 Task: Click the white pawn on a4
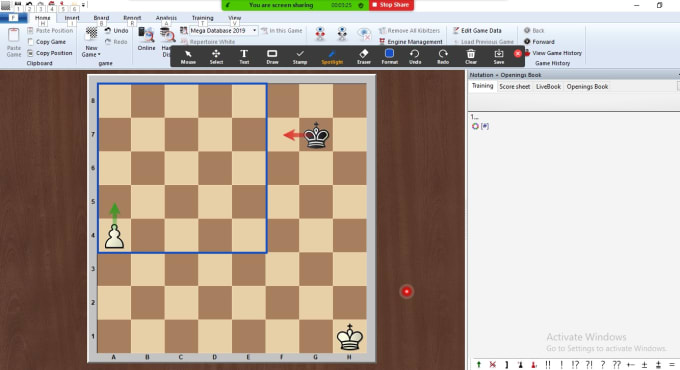[114, 236]
